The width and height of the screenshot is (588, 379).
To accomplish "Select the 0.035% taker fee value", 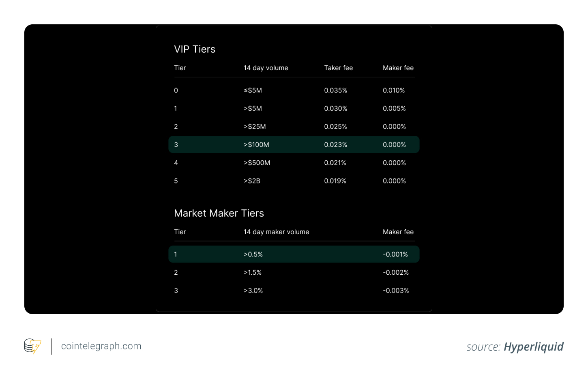I will pos(335,90).
